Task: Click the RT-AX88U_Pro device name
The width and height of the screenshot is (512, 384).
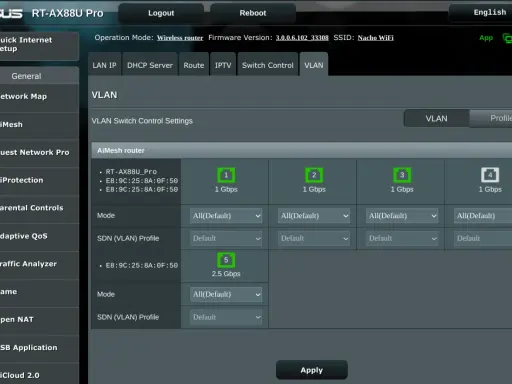Action: point(131,172)
